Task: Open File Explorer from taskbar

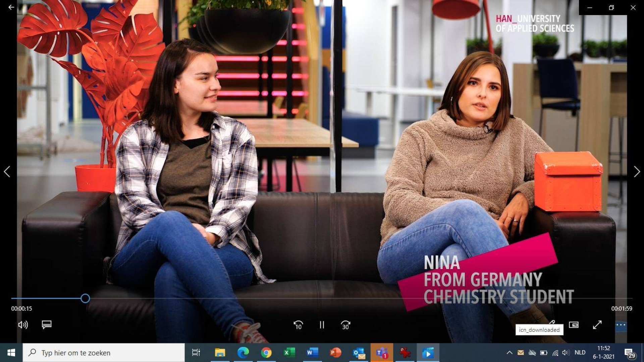Action: click(220, 353)
